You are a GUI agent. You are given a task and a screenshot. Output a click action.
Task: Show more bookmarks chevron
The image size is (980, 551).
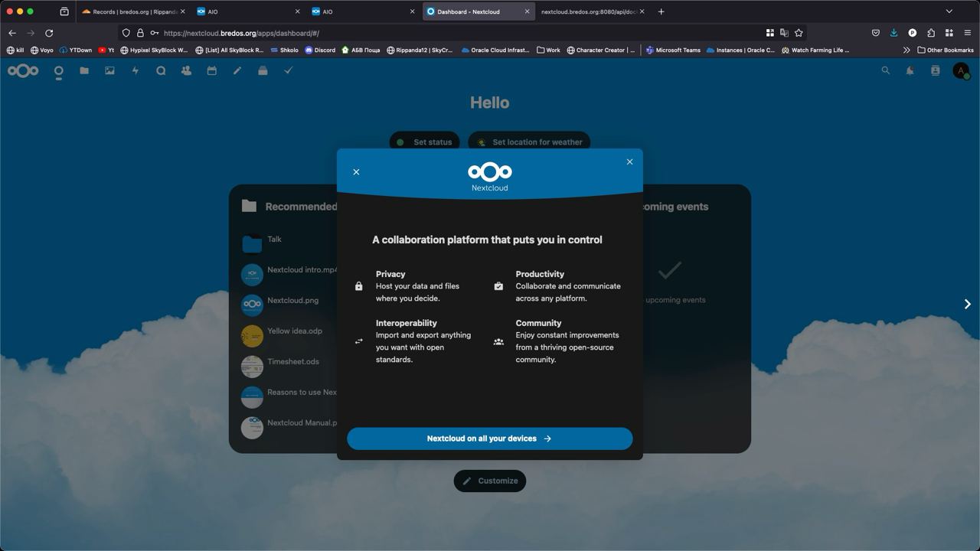click(x=906, y=51)
